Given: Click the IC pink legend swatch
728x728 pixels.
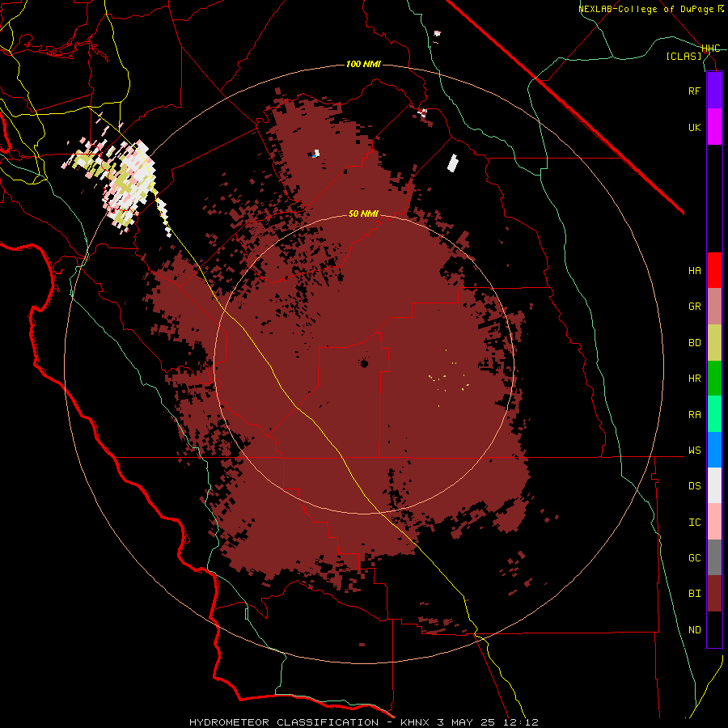Looking at the screenshot, I should pyautogui.click(x=714, y=522).
